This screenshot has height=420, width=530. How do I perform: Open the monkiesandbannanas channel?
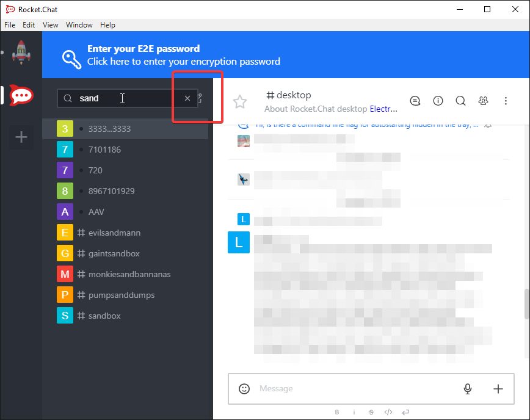[x=125, y=274]
